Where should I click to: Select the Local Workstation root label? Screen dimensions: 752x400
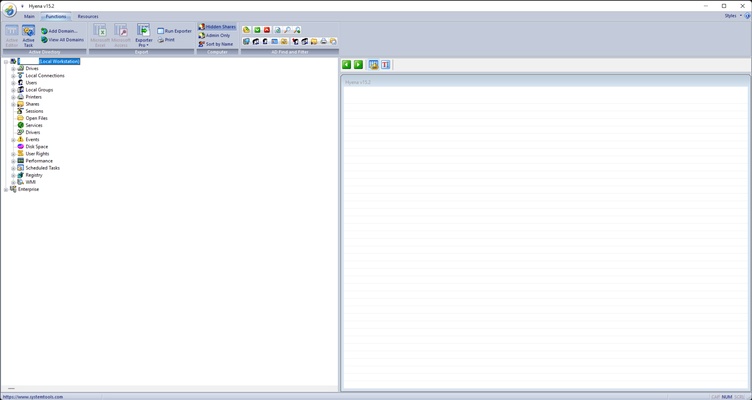tap(48, 61)
